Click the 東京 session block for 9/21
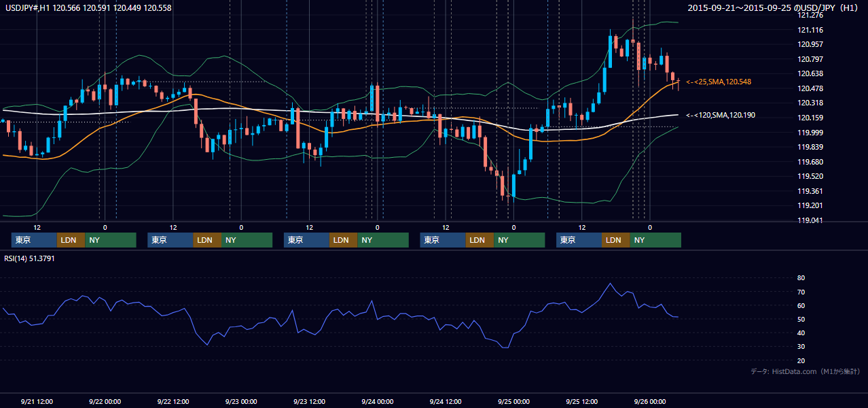The width and height of the screenshot is (868, 408). 34,240
